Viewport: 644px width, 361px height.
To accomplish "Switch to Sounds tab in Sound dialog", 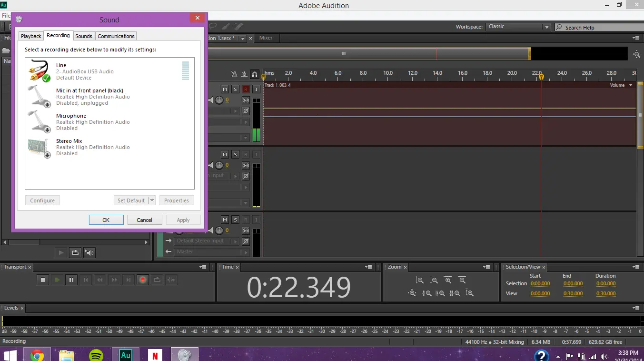I will click(x=84, y=36).
